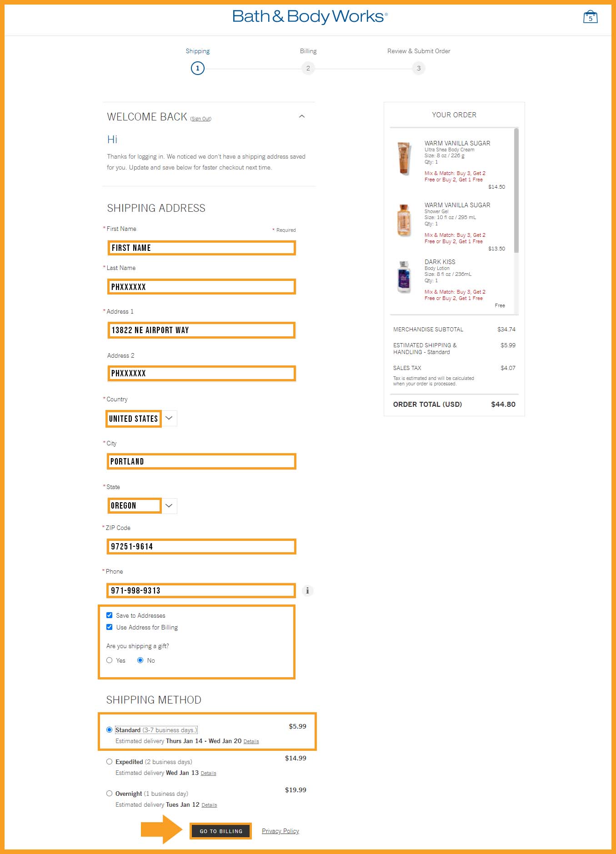Choose Standard shipping method

(x=109, y=730)
